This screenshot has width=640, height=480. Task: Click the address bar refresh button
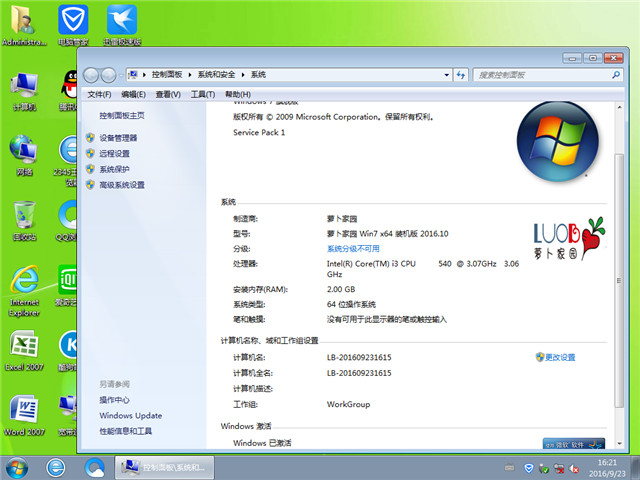[461, 75]
